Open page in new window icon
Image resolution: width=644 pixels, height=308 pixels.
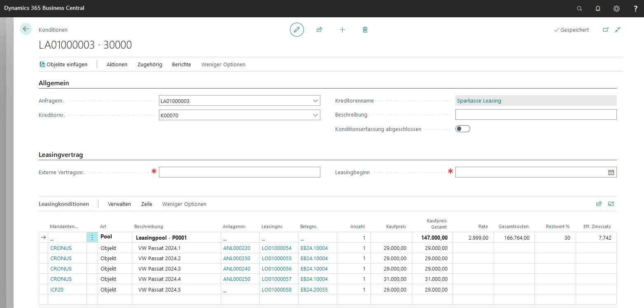[x=605, y=30]
